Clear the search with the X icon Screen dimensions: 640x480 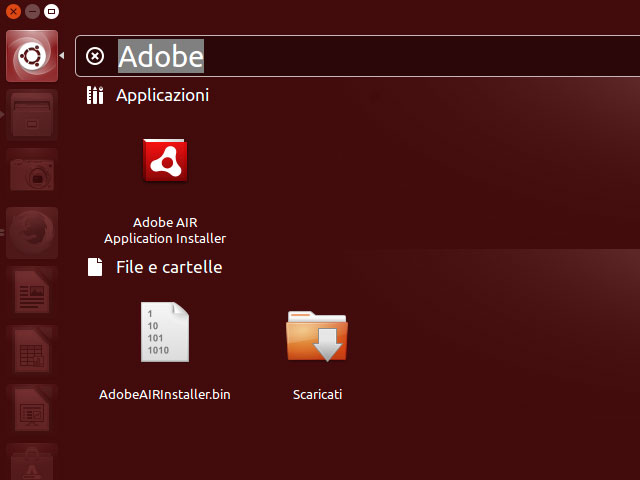pyautogui.click(x=95, y=56)
